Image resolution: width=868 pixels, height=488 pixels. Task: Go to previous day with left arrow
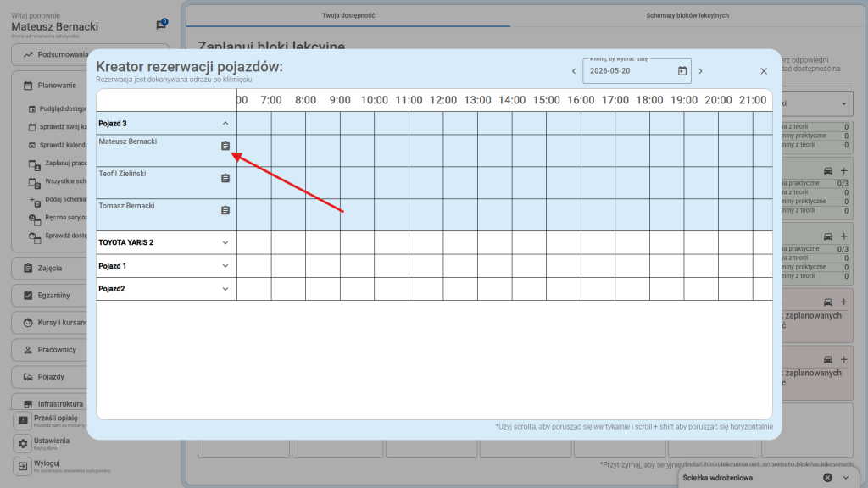(574, 71)
